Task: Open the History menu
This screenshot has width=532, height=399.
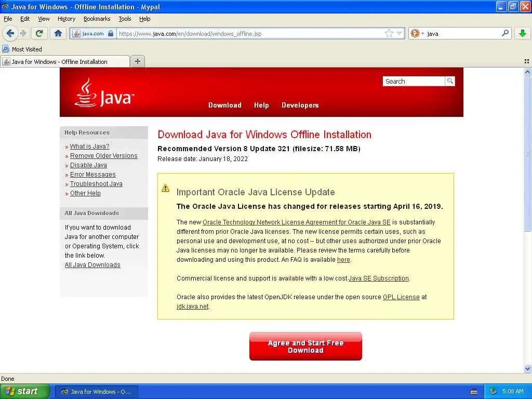Action: point(66,19)
